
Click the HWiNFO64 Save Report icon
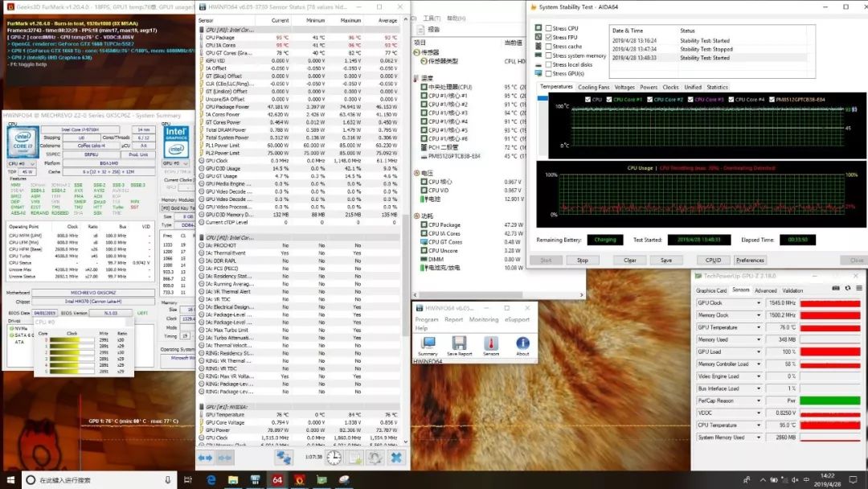[459, 343]
